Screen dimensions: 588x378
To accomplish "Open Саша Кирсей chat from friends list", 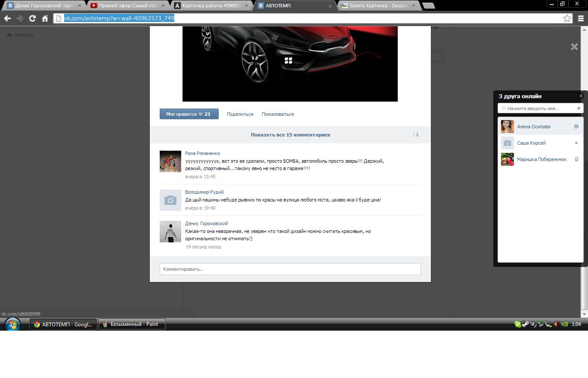I will coord(540,143).
